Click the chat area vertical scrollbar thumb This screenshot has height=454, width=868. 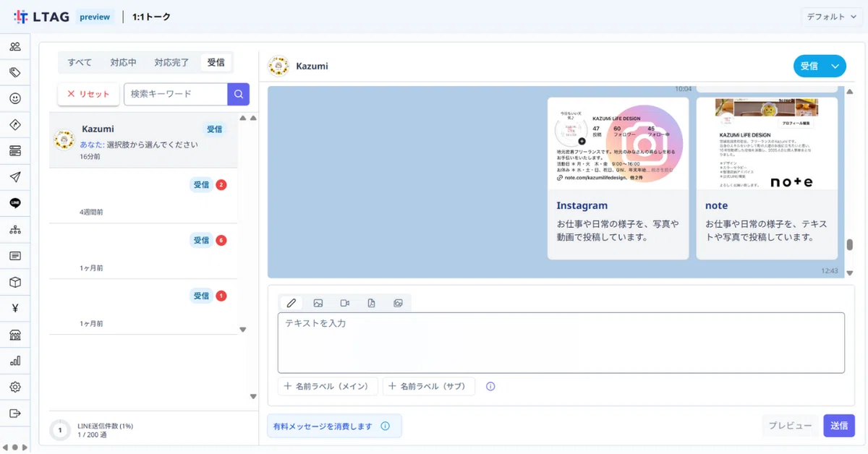[850, 245]
